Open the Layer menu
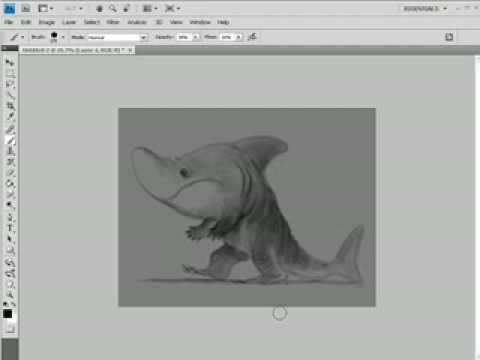This screenshot has width=480, height=360. click(x=69, y=22)
